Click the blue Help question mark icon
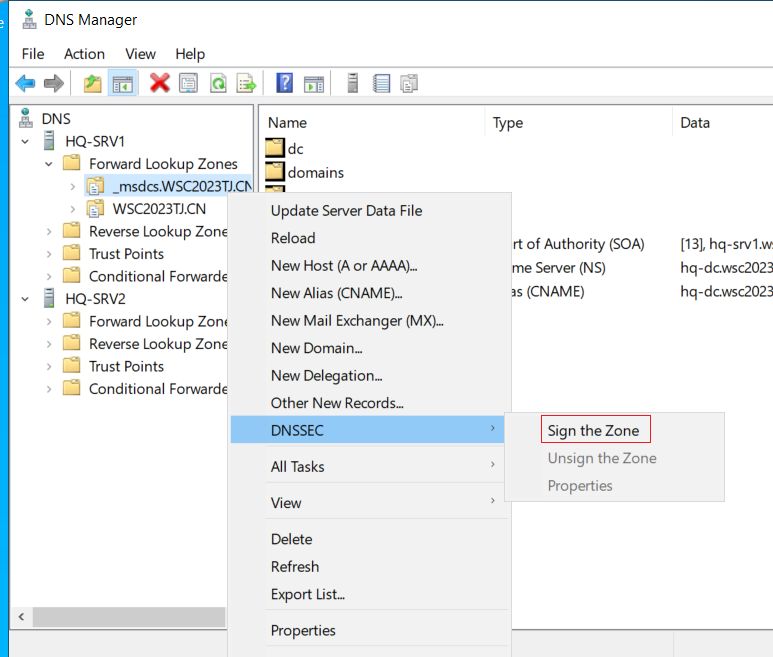773x657 pixels. 284,83
